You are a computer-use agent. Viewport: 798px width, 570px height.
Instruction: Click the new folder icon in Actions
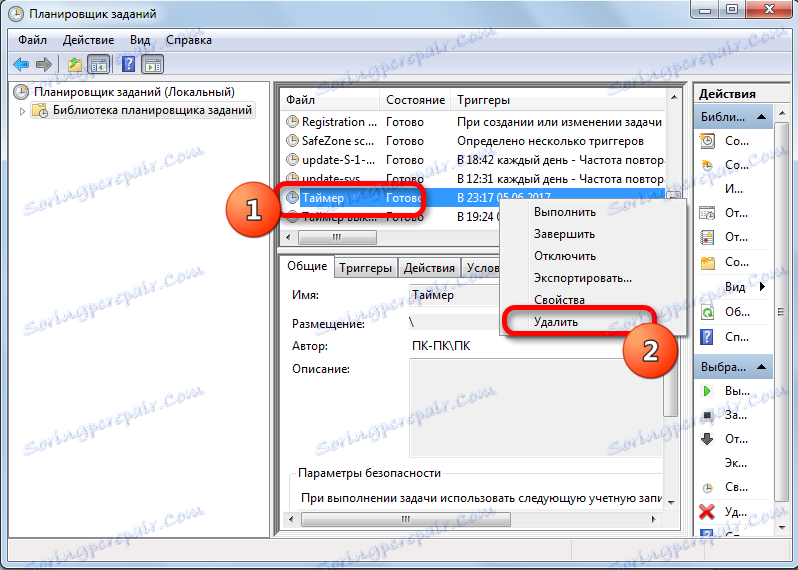click(707, 263)
